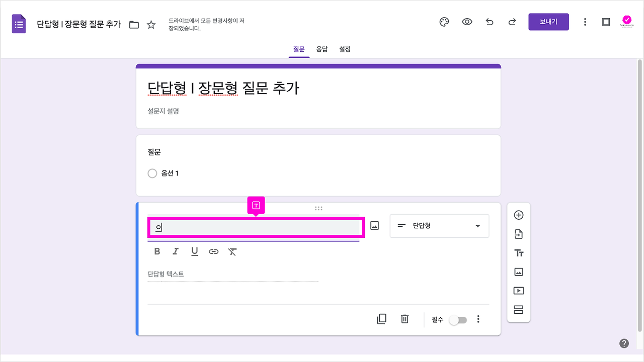Add a new section using the bottom sidebar icon
Viewport: 644px width, 362px height.
point(518,310)
